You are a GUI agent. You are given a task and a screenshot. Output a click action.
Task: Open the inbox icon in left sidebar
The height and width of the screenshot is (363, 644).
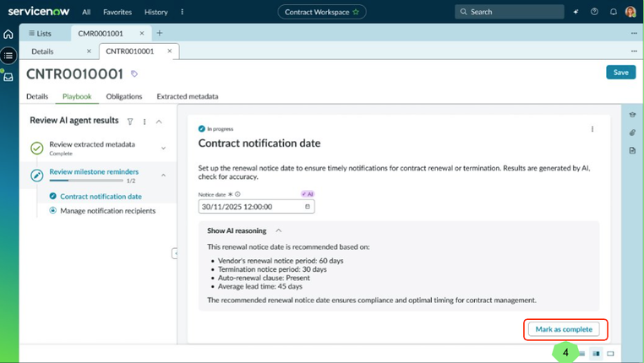(x=8, y=77)
